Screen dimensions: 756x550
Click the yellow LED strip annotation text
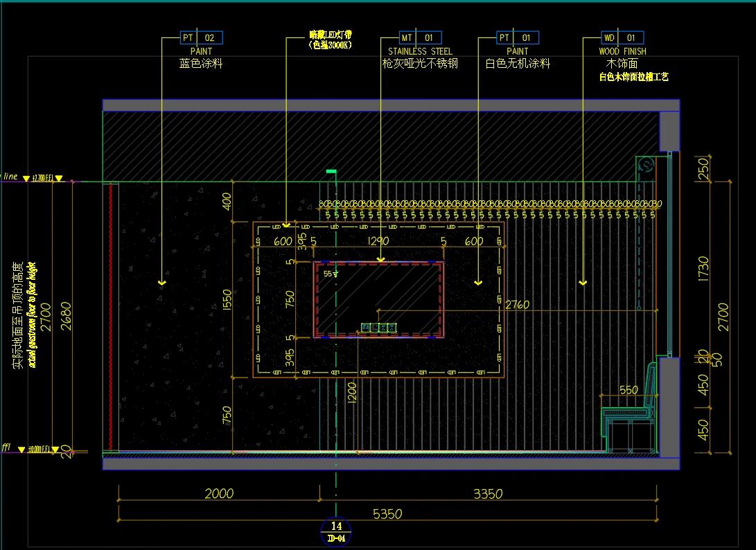pyautogui.click(x=330, y=39)
